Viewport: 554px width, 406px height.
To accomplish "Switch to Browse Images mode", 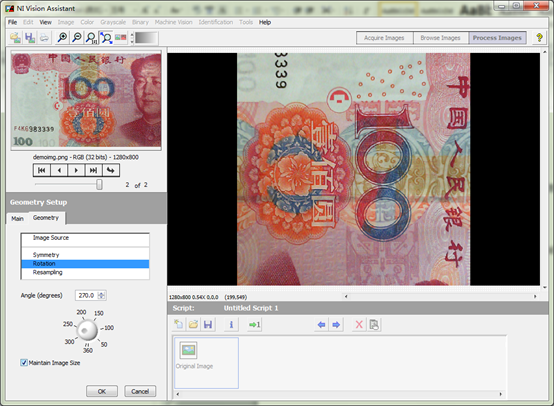I will tap(440, 38).
